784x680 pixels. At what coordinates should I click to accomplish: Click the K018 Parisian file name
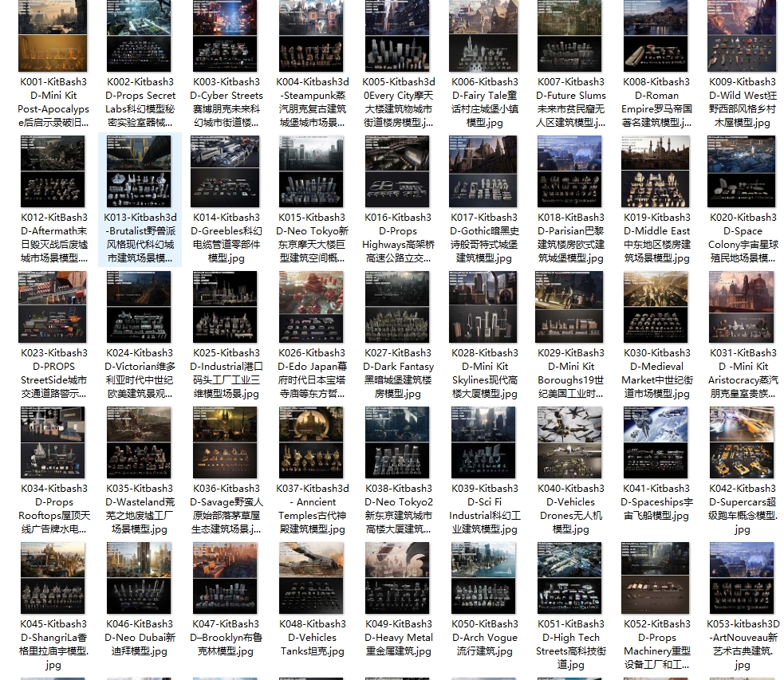pyautogui.click(x=570, y=238)
